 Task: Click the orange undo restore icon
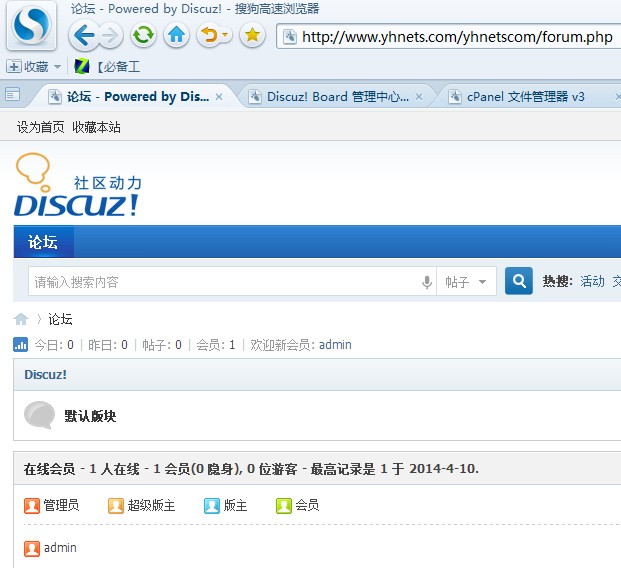pos(209,35)
